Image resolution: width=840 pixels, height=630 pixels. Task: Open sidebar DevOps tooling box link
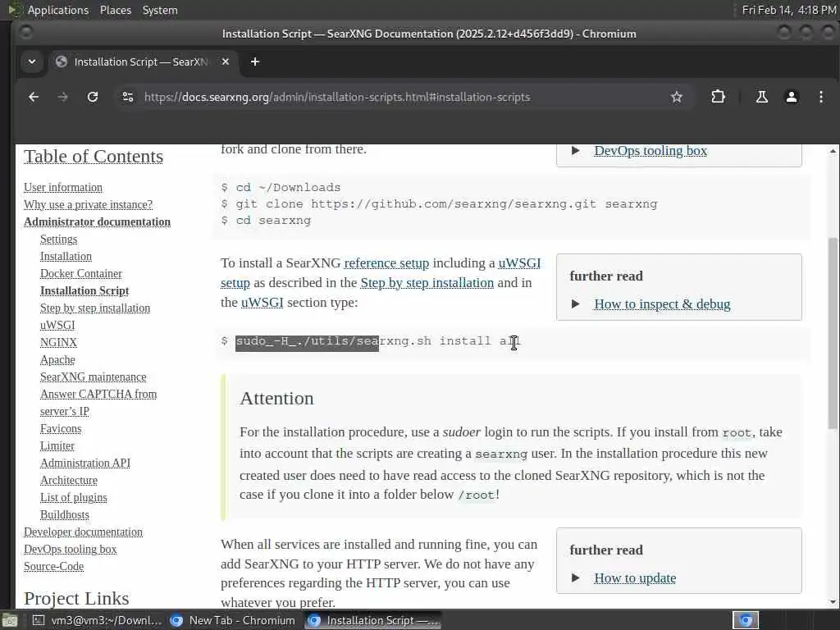click(x=71, y=549)
